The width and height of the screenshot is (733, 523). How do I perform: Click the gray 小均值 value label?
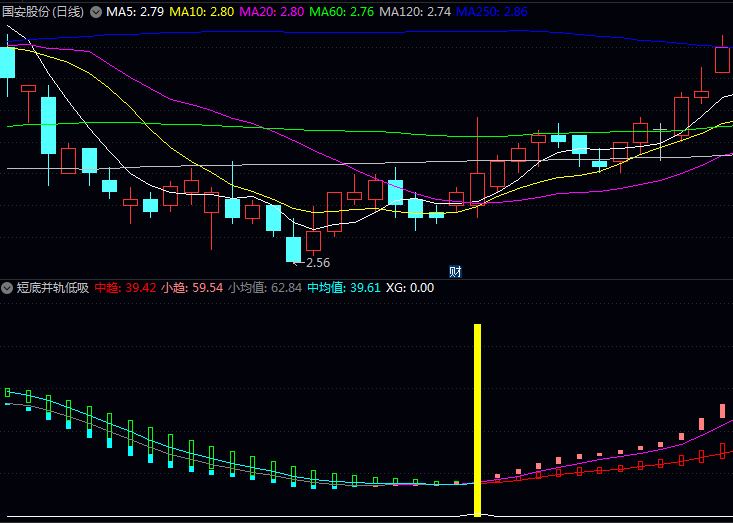click(x=264, y=288)
